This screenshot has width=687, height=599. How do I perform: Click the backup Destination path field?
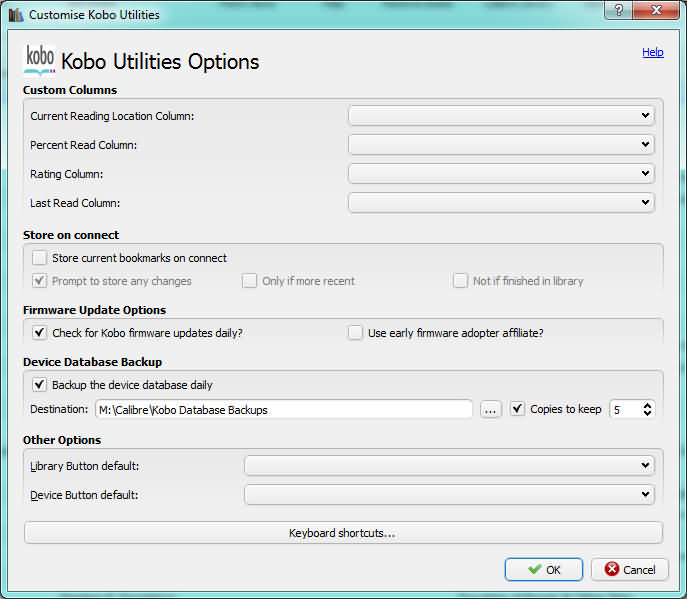284,409
